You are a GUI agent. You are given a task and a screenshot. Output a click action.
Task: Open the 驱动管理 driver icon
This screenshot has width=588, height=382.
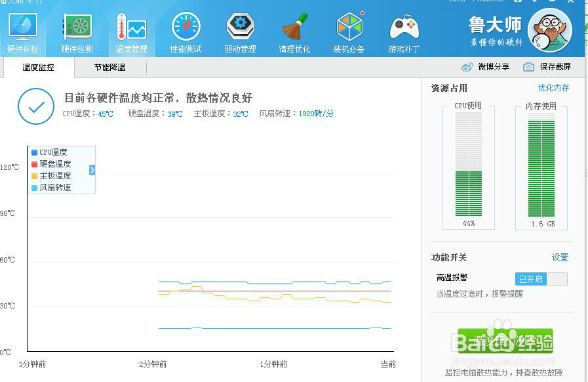coord(241,33)
